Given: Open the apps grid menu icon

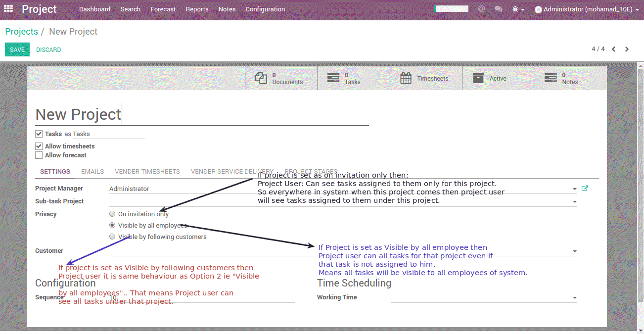Looking at the screenshot, I should 8,9.
